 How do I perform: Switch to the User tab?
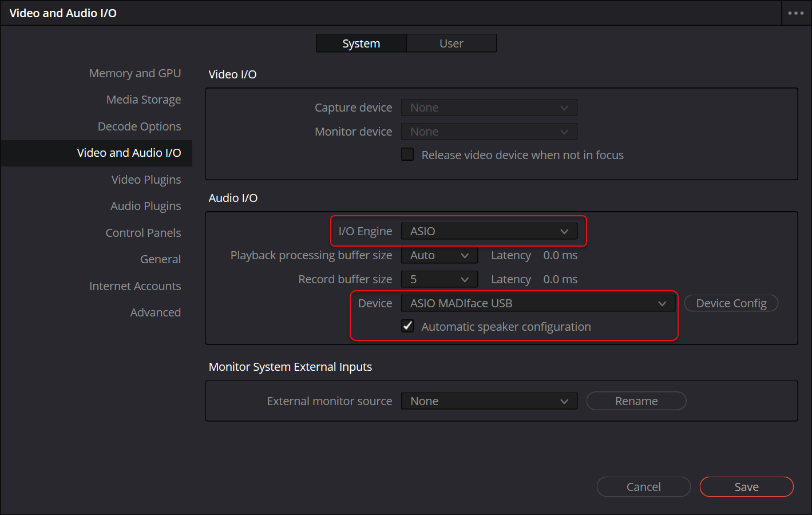click(x=451, y=43)
